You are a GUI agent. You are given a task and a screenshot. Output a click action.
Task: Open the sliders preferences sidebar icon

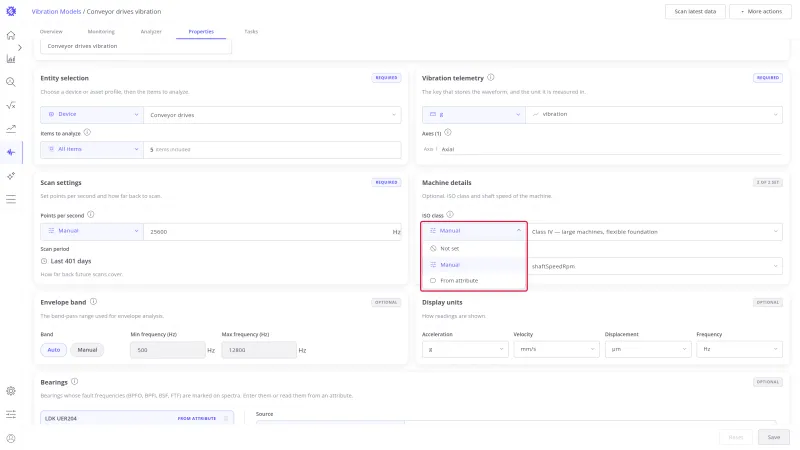tap(11, 414)
